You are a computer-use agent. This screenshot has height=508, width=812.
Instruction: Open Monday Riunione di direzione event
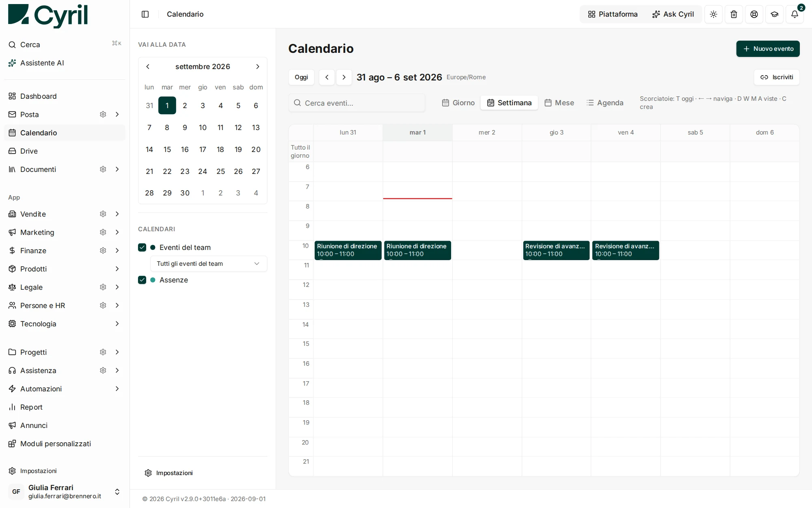click(348, 250)
